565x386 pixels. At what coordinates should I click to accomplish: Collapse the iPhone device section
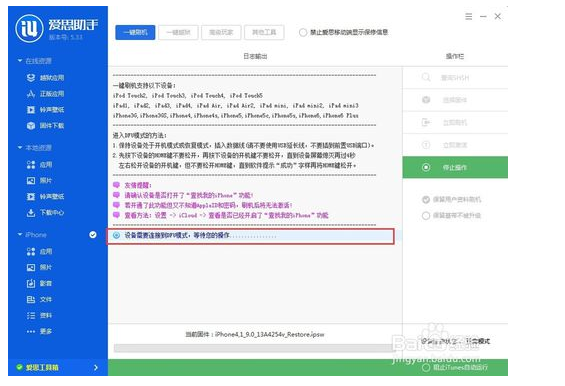(20, 235)
